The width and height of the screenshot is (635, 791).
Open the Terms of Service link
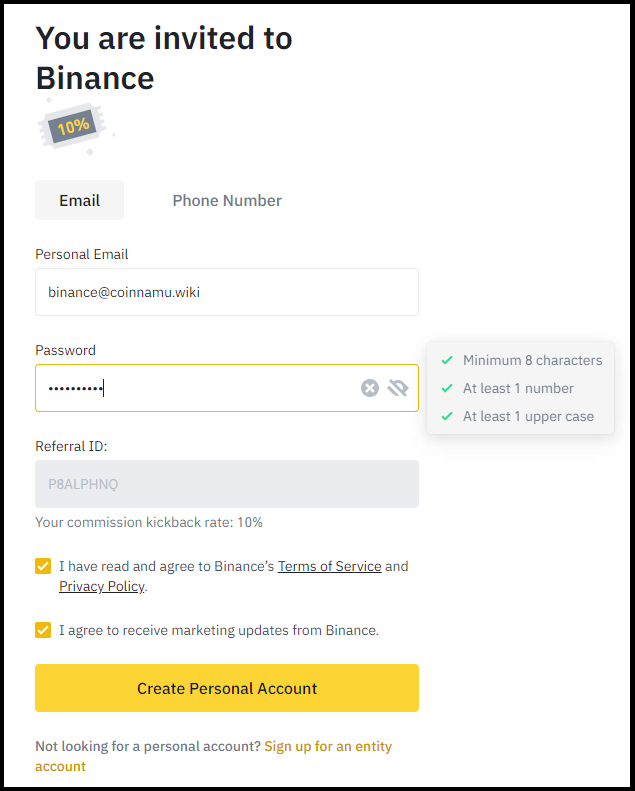[329, 566]
